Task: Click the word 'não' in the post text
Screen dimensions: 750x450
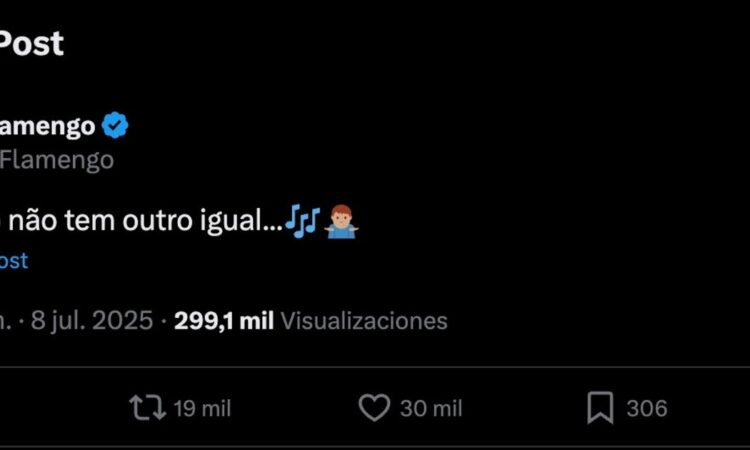Action: 33,221
